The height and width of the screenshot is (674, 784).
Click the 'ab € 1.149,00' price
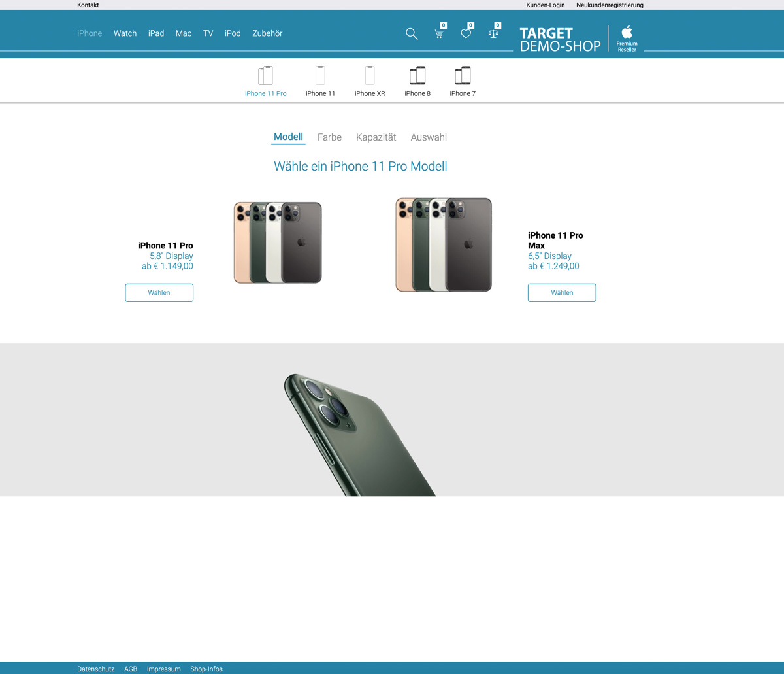coord(167,266)
